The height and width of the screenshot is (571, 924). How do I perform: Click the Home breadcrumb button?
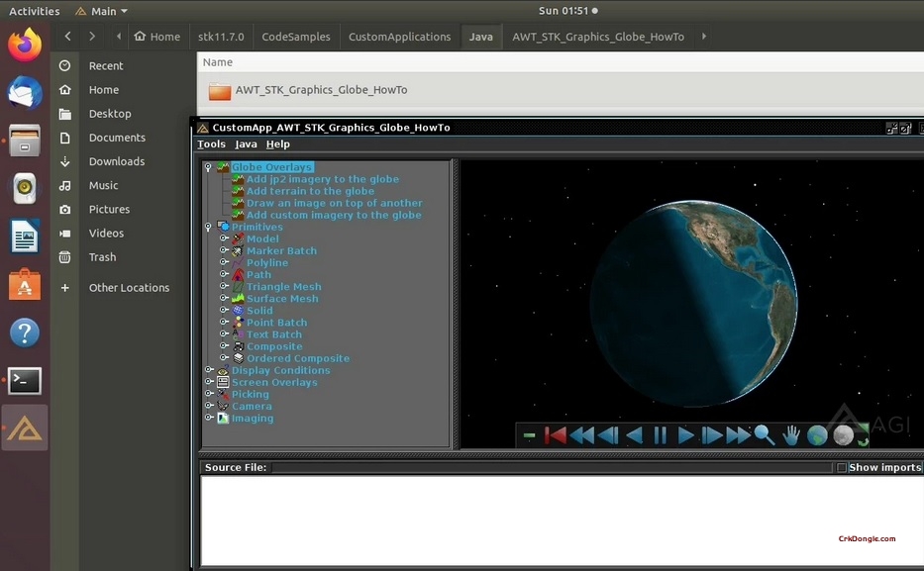[157, 37]
